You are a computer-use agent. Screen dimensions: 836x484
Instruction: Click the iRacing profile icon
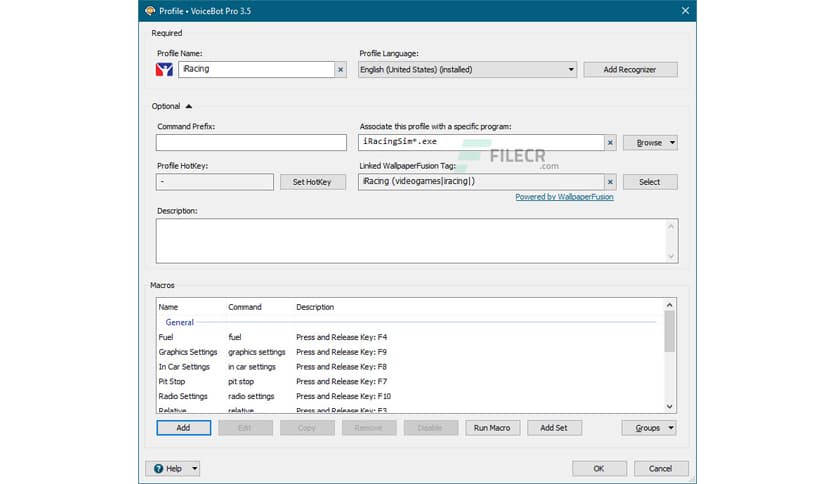[x=164, y=69]
